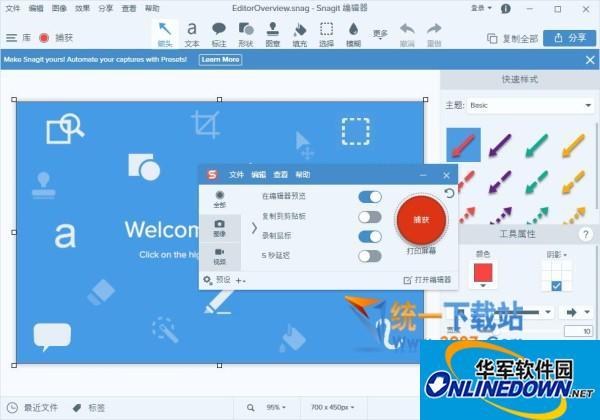Expand the More tools dropdown

coord(380,35)
